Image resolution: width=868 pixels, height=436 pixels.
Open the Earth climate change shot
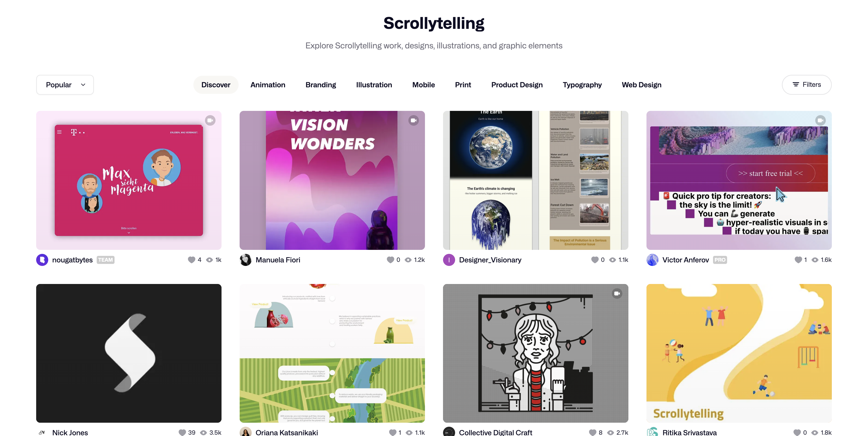coord(535,180)
